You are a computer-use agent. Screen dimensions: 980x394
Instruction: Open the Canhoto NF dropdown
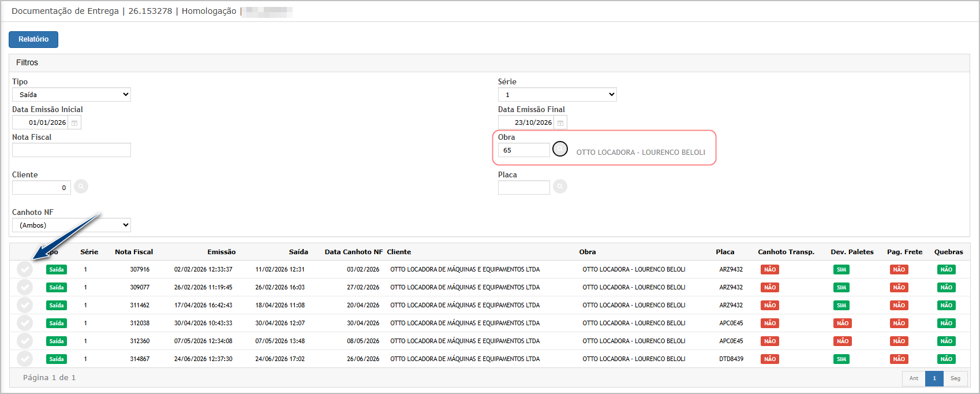[x=72, y=225]
